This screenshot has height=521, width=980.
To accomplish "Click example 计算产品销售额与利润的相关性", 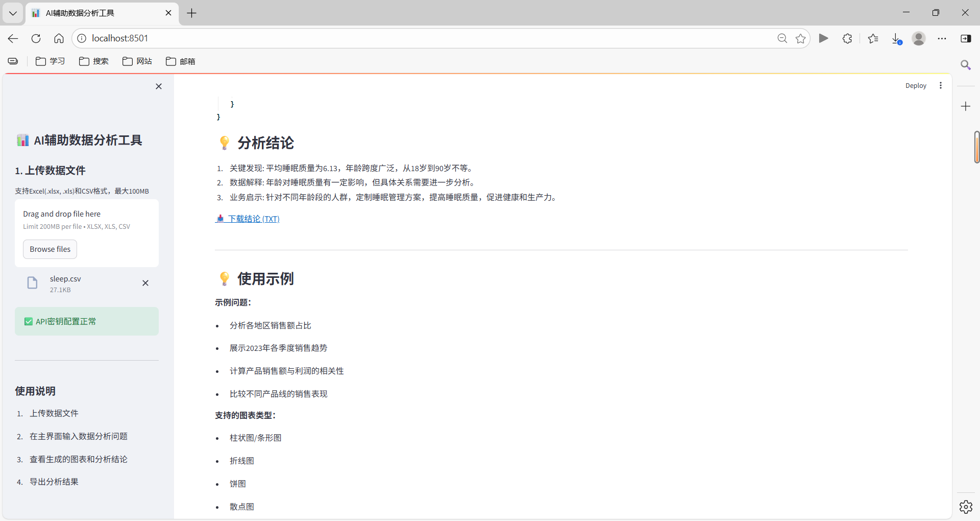I will (286, 371).
